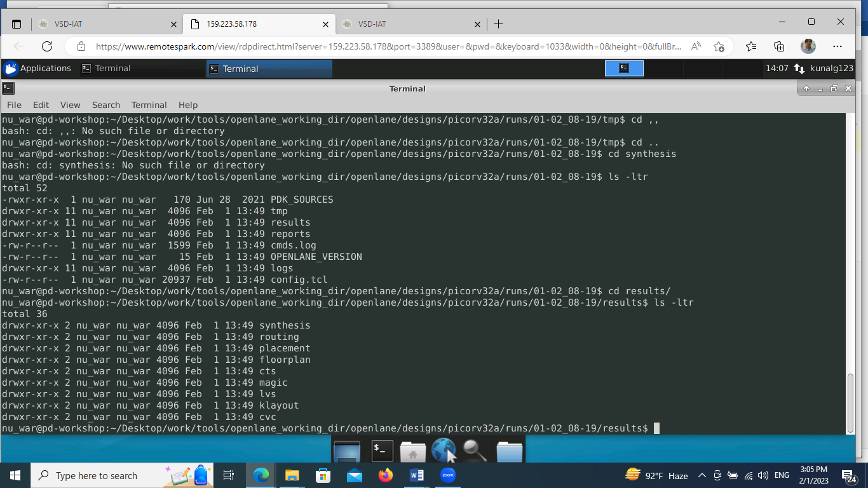This screenshot has height=488, width=868.
Task: Click the show desktop icon in the dock
Action: [x=346, y=450]
